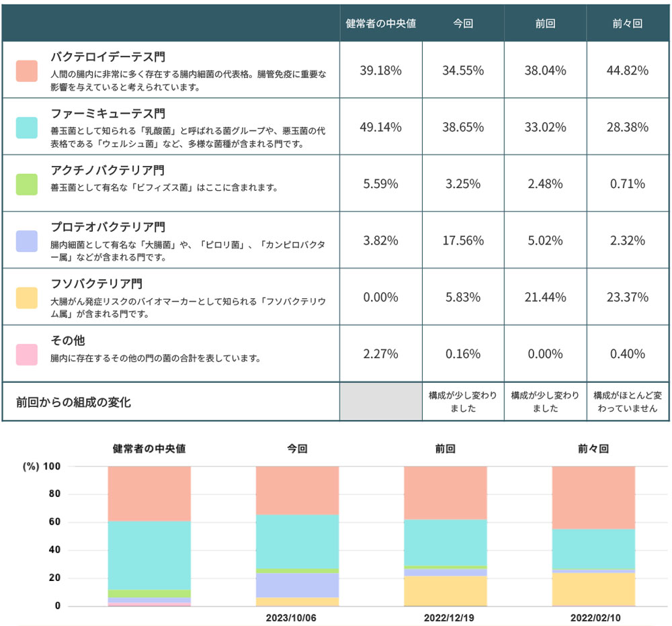Click the 前回からの組成の変化 row label

point(73,402)
